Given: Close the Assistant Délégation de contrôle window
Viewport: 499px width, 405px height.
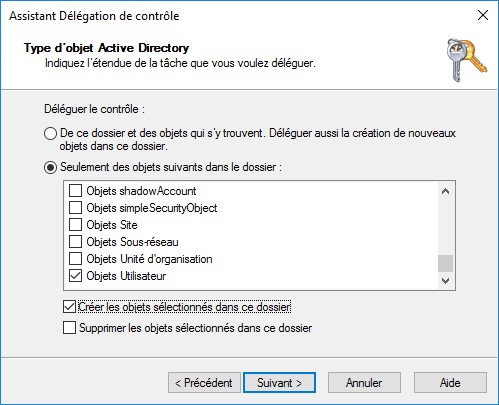Looking at the screenshot, I should click(483, 15).
